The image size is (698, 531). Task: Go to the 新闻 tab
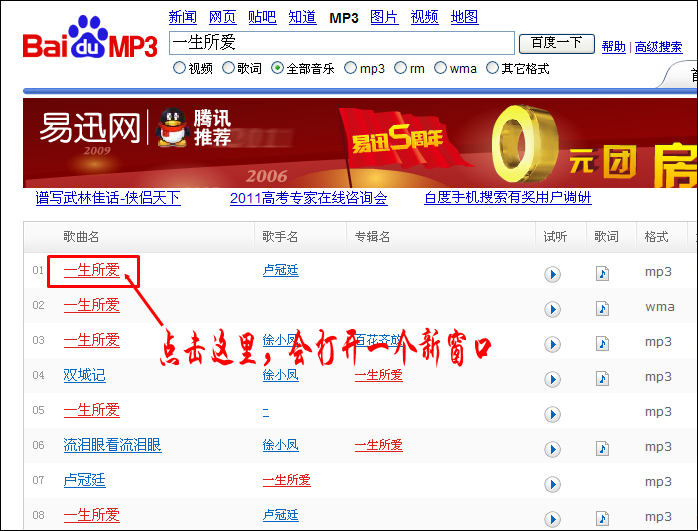[183, 17]
